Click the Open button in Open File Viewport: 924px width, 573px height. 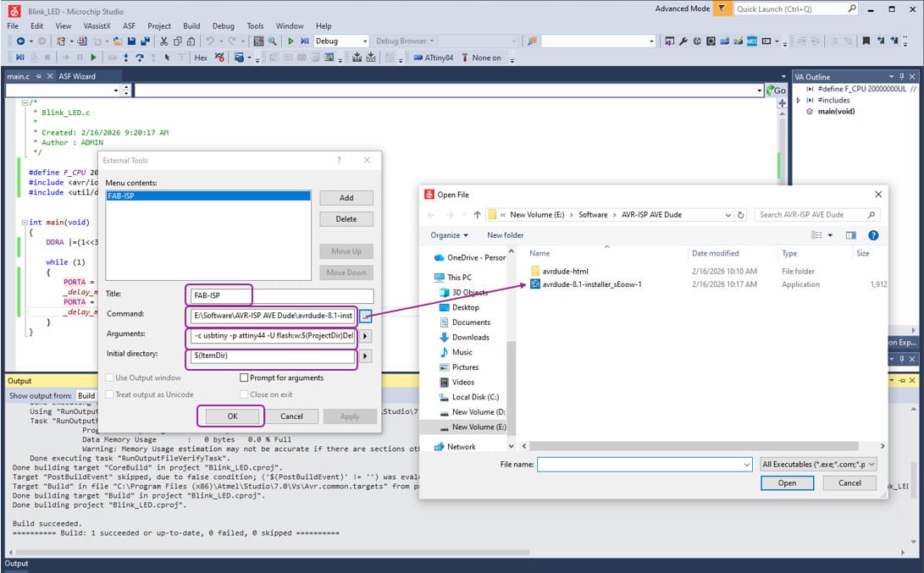pos(788,483)
